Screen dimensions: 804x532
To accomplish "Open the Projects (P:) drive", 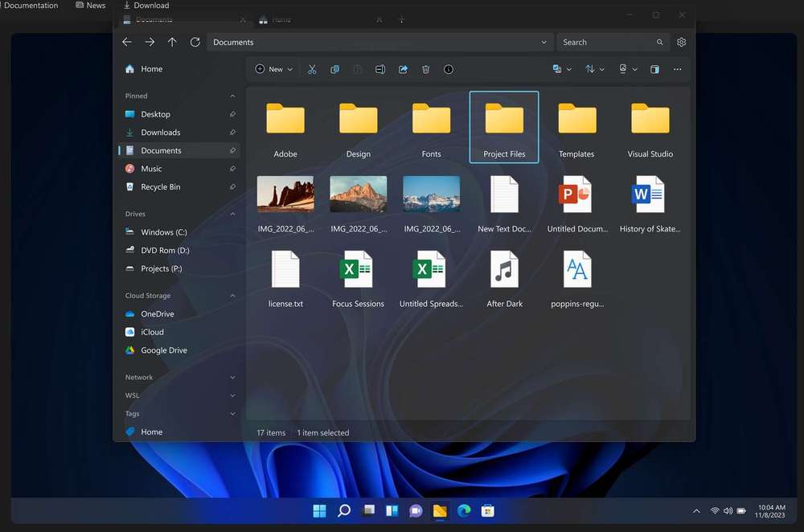I will point(179,268).
